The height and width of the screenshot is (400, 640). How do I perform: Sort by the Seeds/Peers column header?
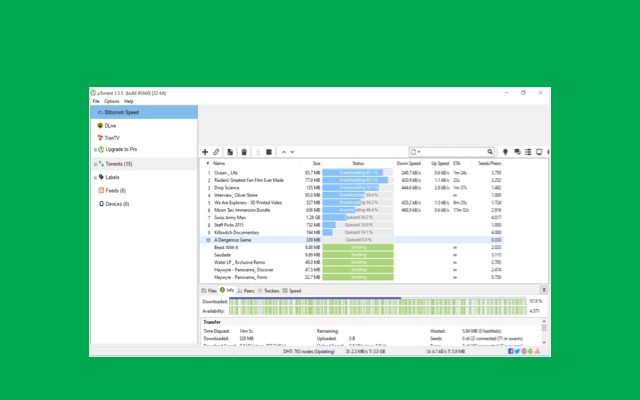tap(490, 163)
